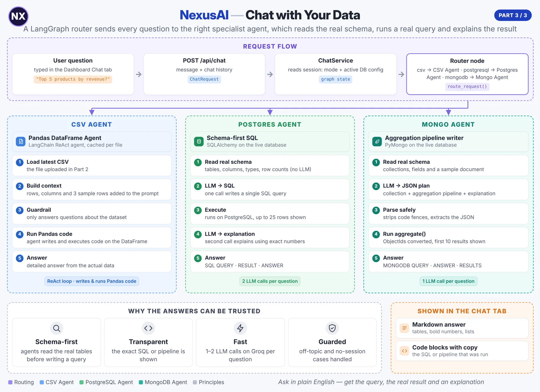Click the "1 LLM call per question" pill
The width and height of the screenshot is (540, 392).
448,281
